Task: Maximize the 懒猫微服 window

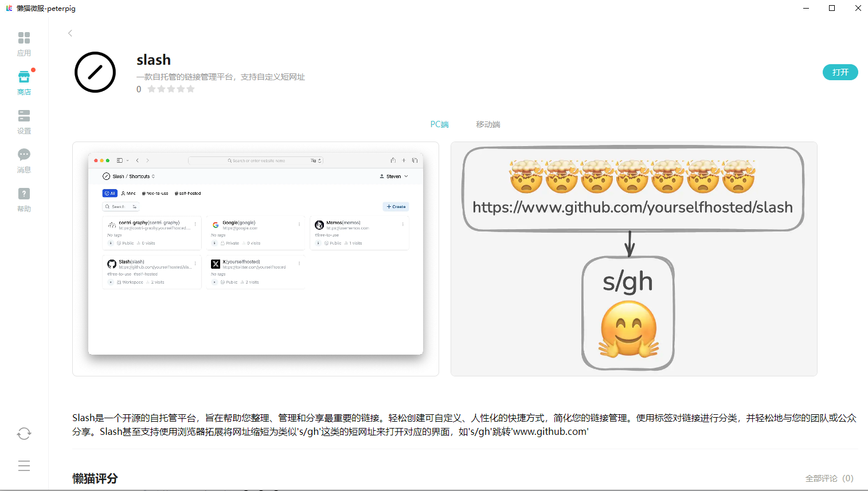Action: 832,8
